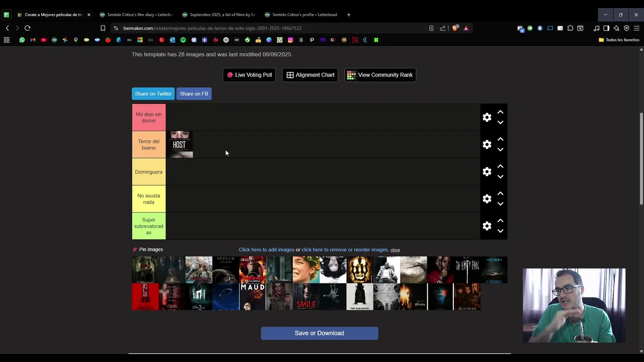Select the 'Me dejo sin dormir' red label
The image size is (644, 362).
click(149, 118)
